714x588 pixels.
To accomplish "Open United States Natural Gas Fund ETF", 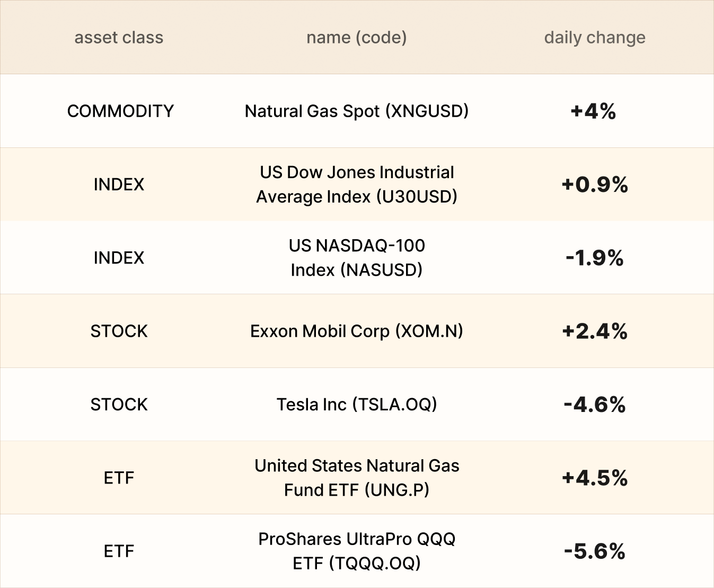I will click(356, 478).
